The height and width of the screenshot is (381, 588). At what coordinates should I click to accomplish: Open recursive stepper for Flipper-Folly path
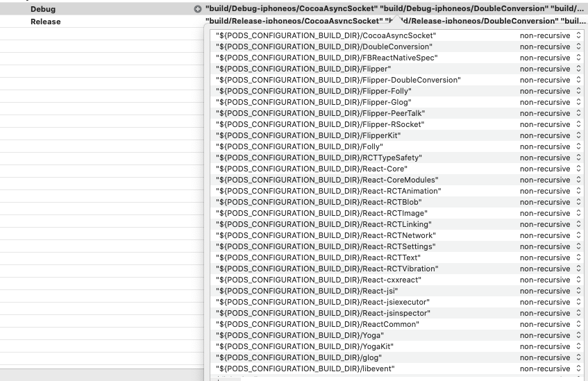point(578,91)
